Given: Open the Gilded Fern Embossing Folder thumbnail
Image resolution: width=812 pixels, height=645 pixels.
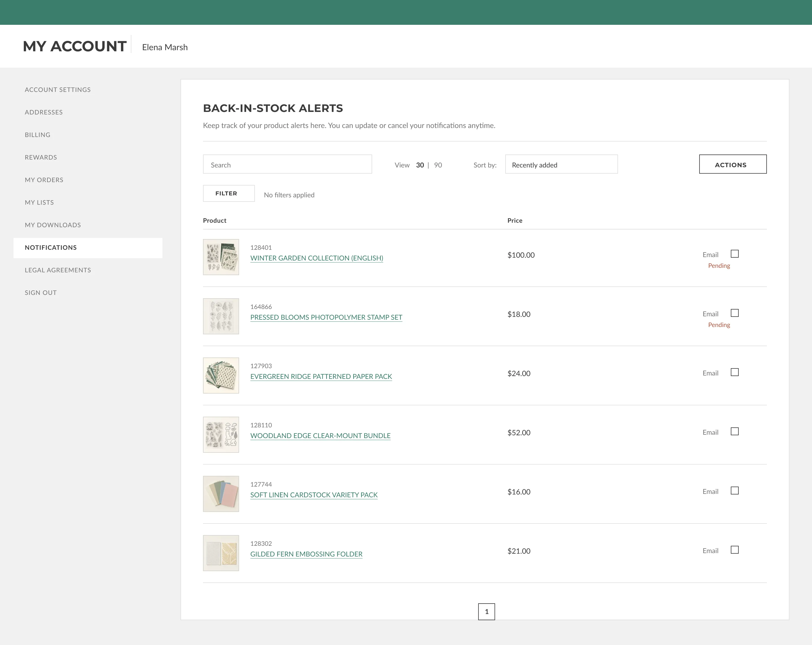Looking at the screenshot, I should point(221,553).
